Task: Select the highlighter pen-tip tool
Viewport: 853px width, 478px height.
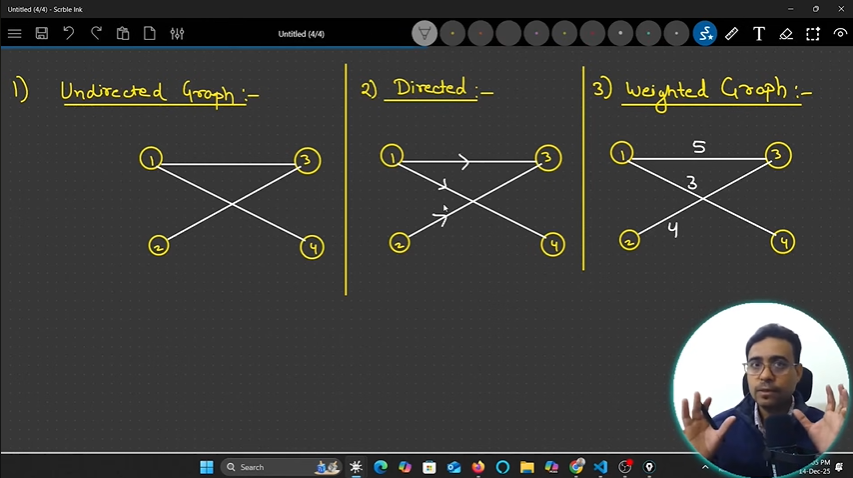Action: coord(424,34)
